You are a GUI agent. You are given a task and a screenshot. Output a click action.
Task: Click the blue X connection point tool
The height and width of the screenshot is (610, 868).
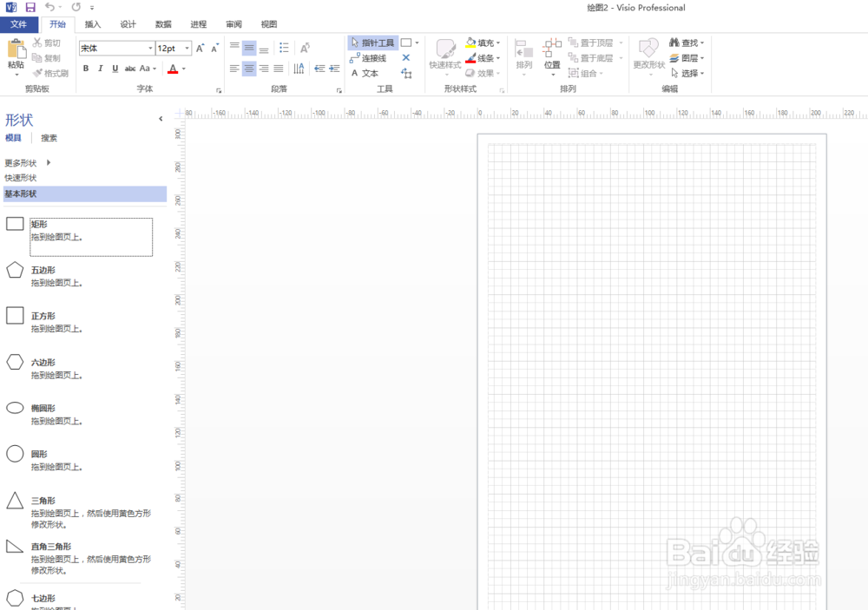tap(405, 57)
